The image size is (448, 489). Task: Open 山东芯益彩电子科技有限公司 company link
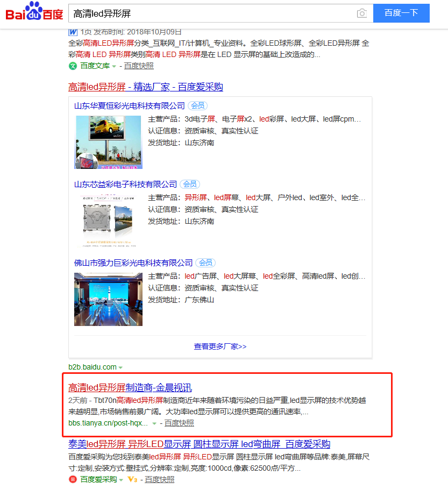coord(125,185)
